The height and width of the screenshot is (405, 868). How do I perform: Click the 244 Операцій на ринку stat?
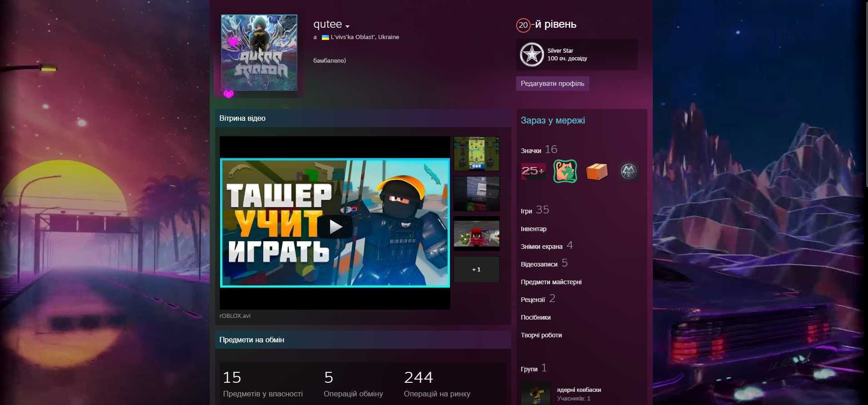(x=437, y=384)
